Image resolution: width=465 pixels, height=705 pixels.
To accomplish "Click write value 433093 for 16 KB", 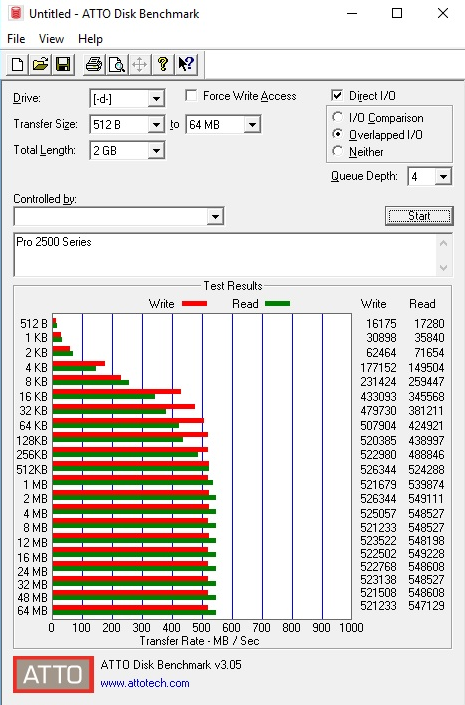I will (379, 397).
